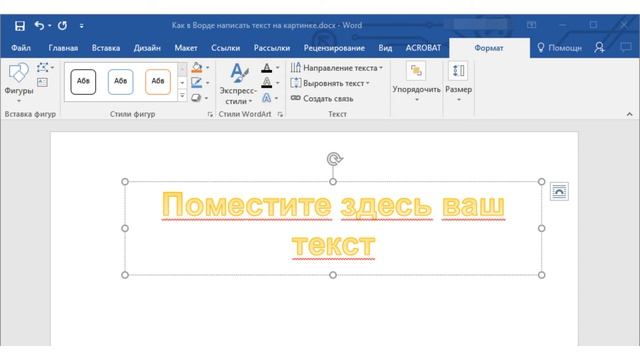This screenshot has width=640, height=360.
Task: Click the right middle sizing handle
Action: (541, 228)
